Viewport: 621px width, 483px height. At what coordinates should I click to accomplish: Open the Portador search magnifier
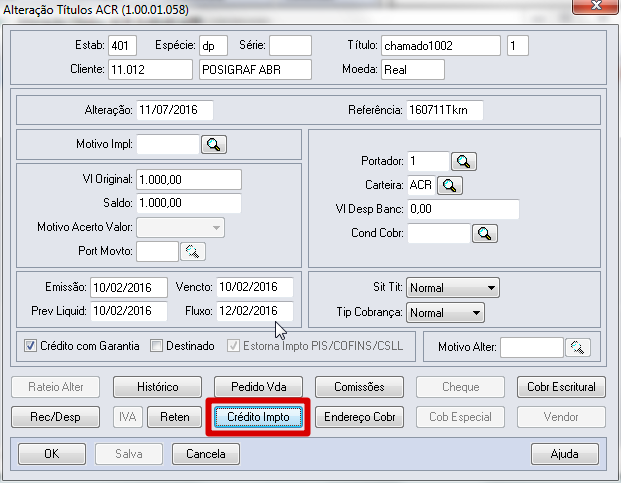coord(464,162)
